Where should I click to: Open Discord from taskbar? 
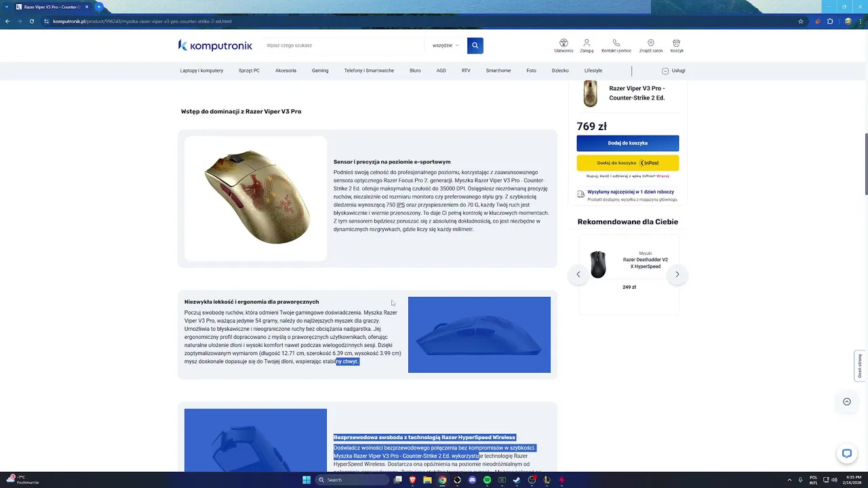point(472,480)
